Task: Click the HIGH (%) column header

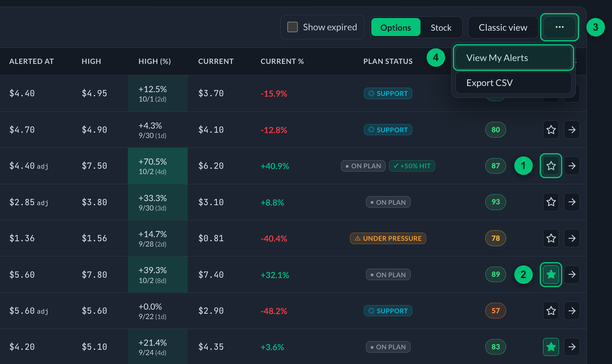Action: pyautogui.click(x=155, y=61)
